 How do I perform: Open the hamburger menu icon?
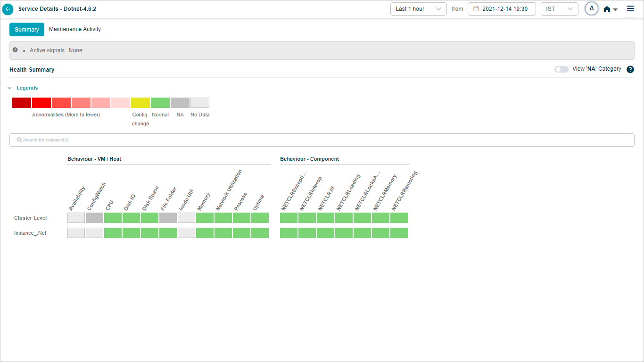(630, 9)
